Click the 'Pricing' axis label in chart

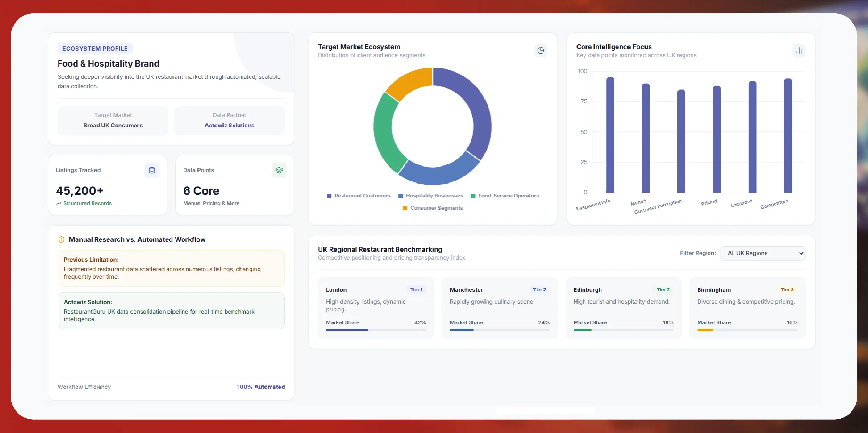click(709, 202)
